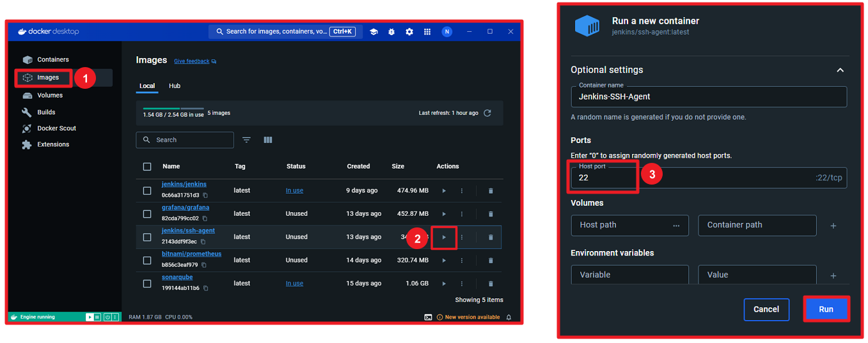
Task: Tick the select-all checkbox in the table header
Action: (x=147, y=167)
